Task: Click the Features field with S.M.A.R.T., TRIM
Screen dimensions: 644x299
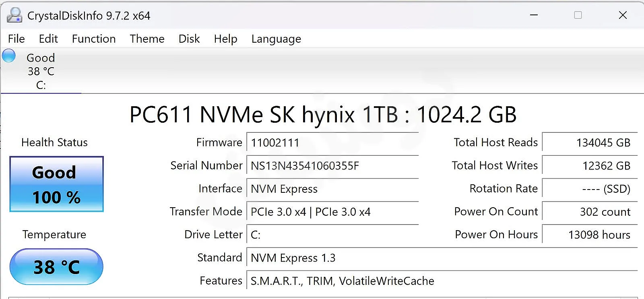Action: pos(442,280)
